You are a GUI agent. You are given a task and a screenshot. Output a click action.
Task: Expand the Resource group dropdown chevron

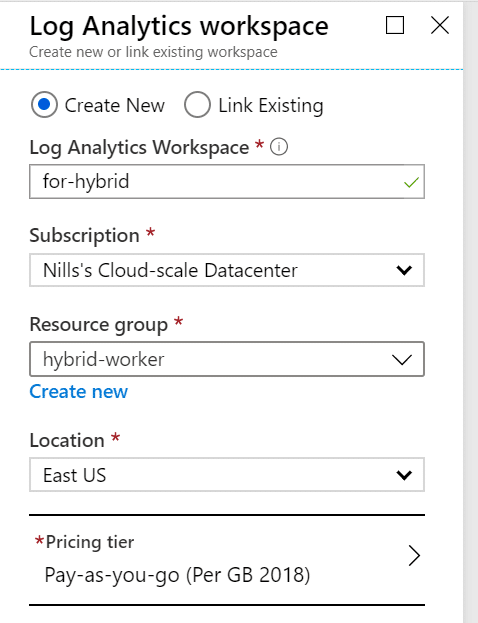tap(402, 360)
